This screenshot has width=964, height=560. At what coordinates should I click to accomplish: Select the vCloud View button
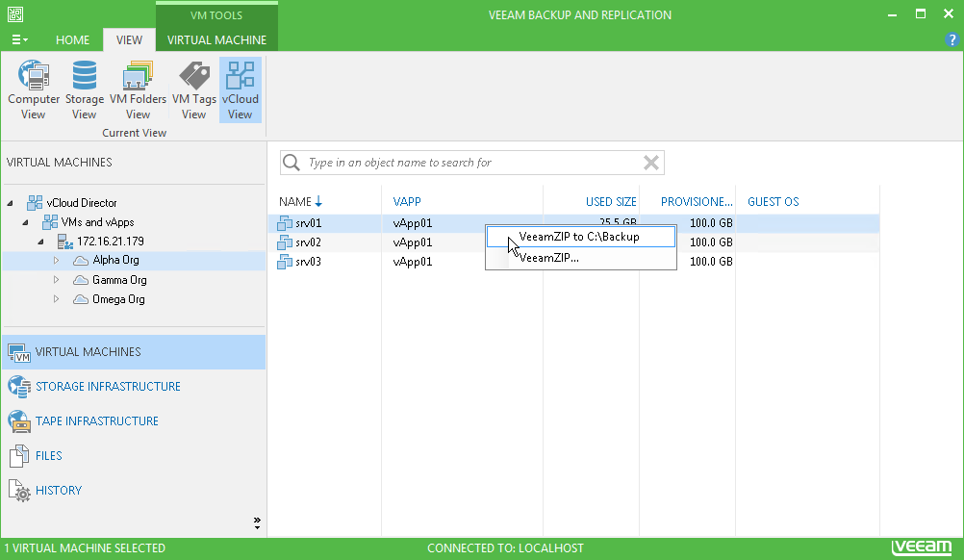point(240,89)
